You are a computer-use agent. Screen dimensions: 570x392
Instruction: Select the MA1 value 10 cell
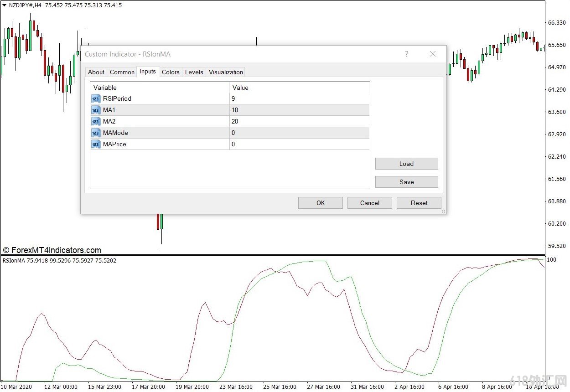click(x=300, y=110)
